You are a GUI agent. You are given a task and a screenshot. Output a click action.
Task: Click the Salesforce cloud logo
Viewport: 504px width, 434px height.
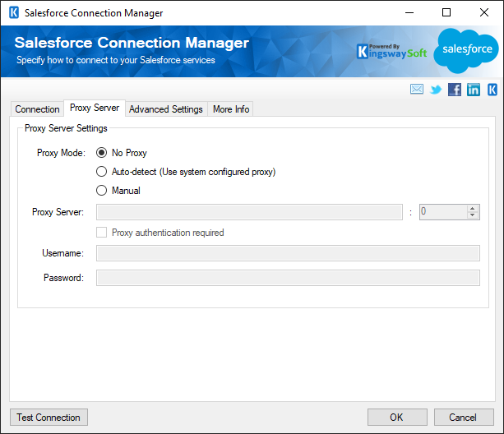[x=466, y=50]
